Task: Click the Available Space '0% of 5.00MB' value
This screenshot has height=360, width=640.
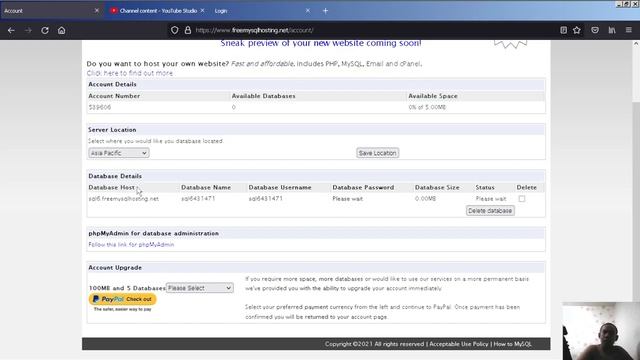Action: 427,107
